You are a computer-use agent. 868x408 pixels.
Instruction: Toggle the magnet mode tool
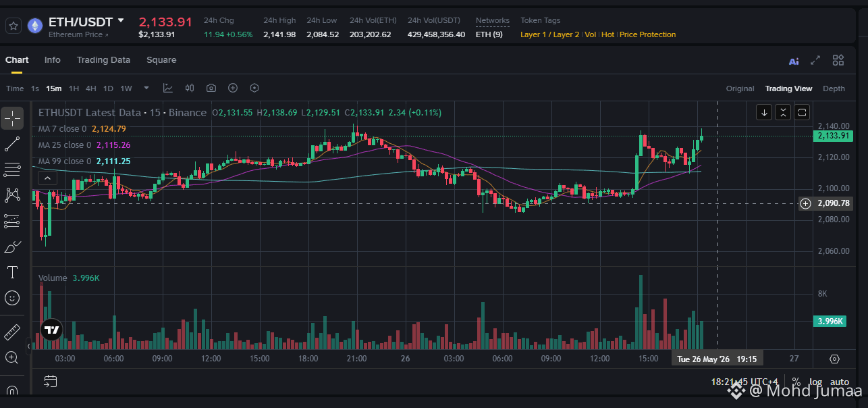pos(12,390)
